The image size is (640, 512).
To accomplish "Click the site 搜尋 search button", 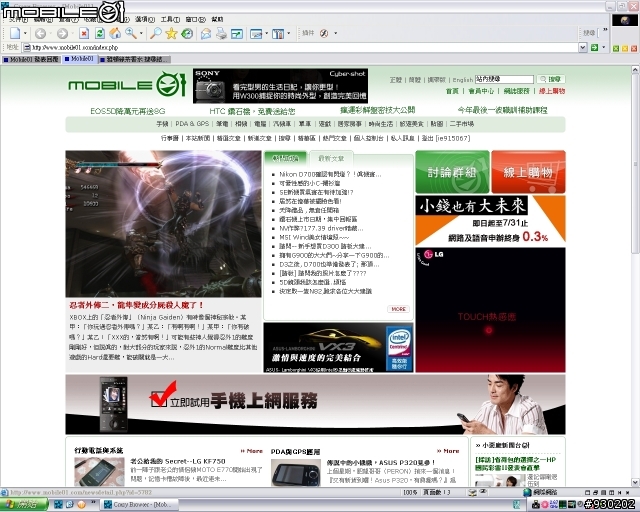I will click(x=551, y=79).
